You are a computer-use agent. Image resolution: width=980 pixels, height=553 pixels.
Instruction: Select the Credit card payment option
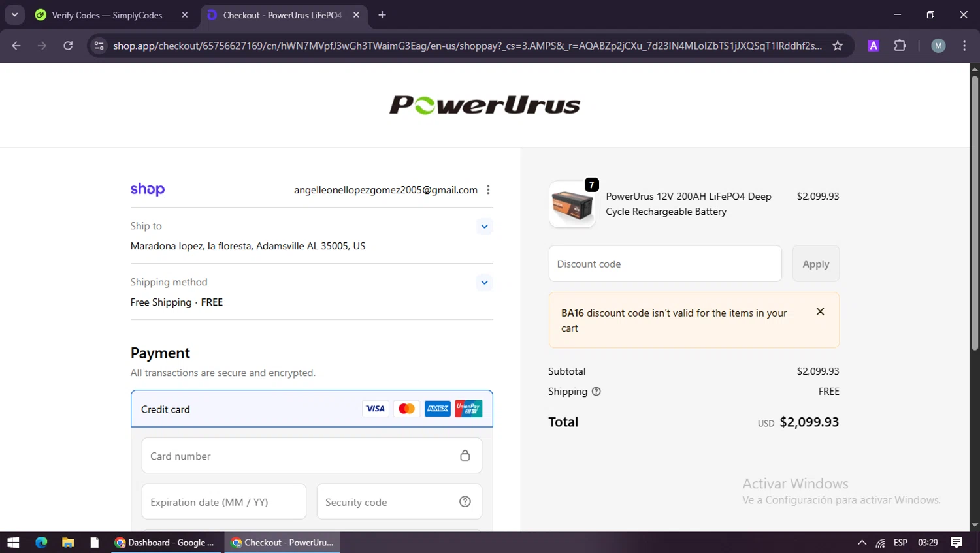tap(312, 409)
